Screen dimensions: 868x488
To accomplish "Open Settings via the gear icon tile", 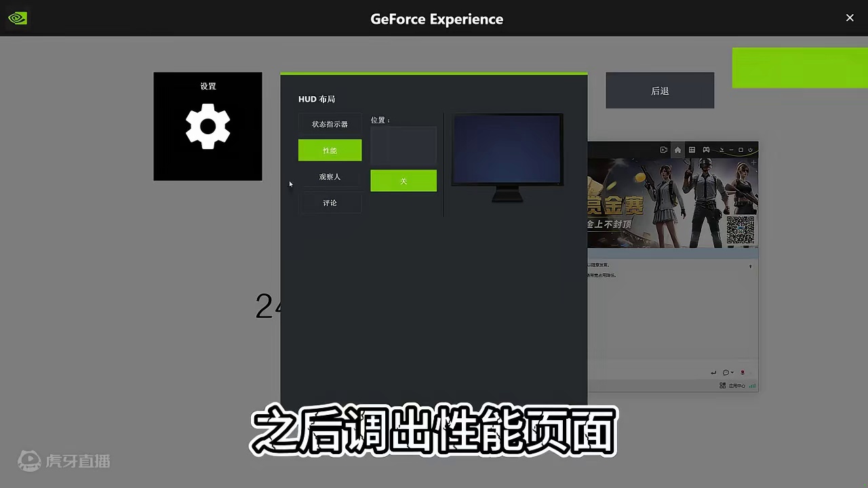I will (208, 127).
